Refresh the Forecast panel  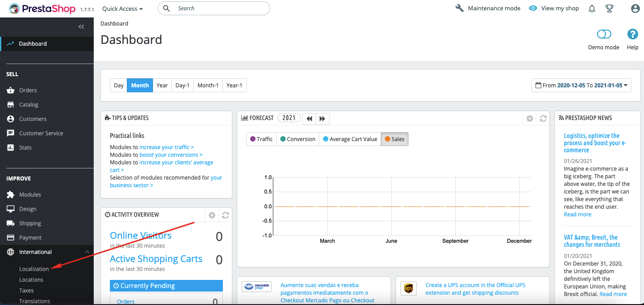coord(543,118)
